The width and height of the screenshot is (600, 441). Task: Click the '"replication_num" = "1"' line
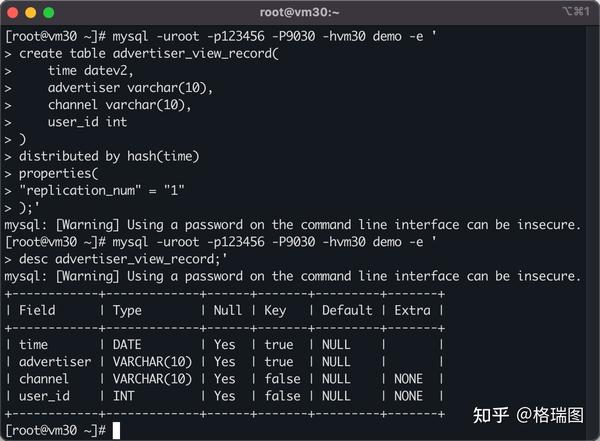coord(102,190)
